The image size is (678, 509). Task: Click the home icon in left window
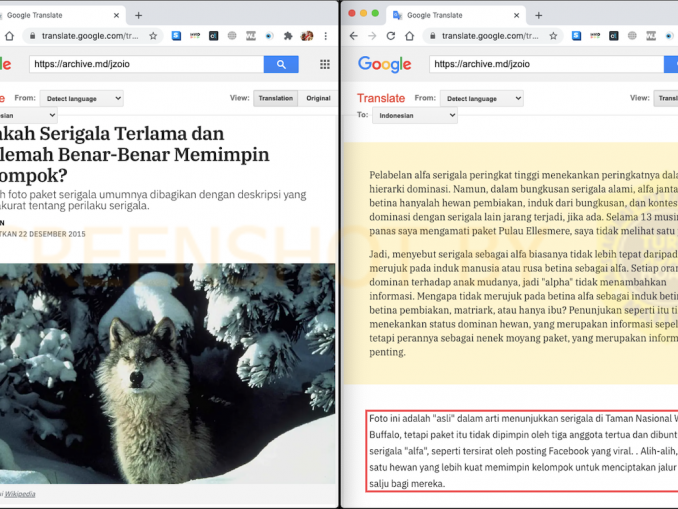point(9,36)
